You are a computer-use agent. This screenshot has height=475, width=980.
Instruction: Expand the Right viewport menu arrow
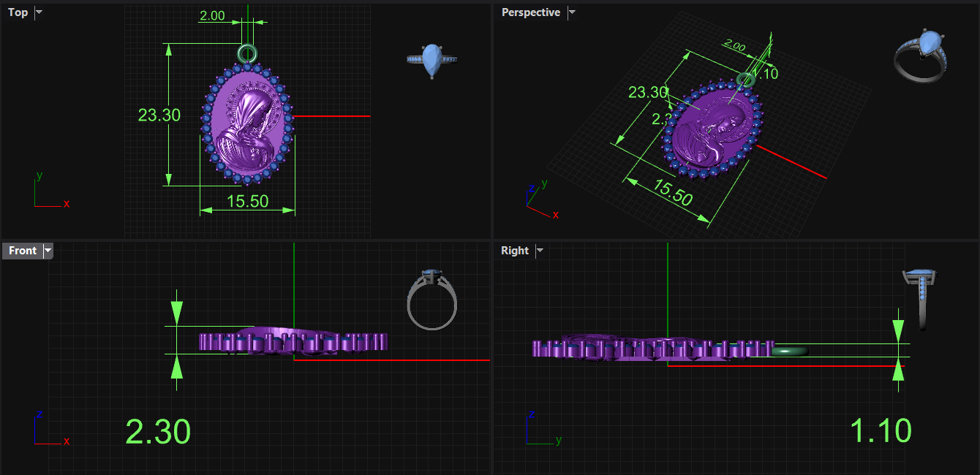pos(540,251)
